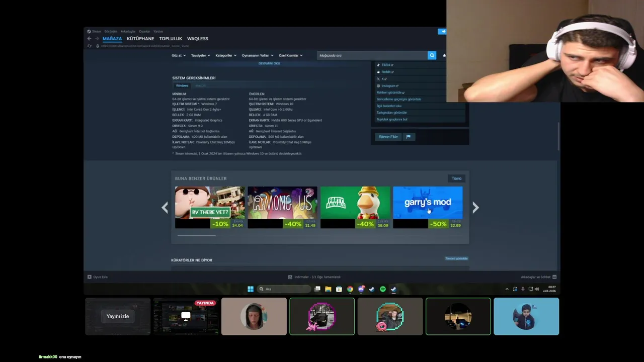Click the first Steam taskbar icon
The image size is (644, 362).
372,289
